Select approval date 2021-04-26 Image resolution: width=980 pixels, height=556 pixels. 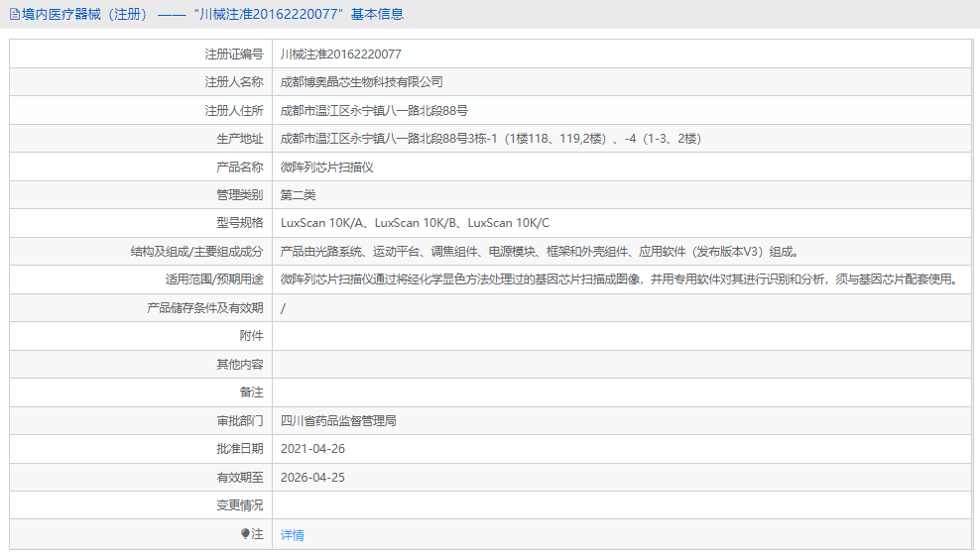(312, 449)
